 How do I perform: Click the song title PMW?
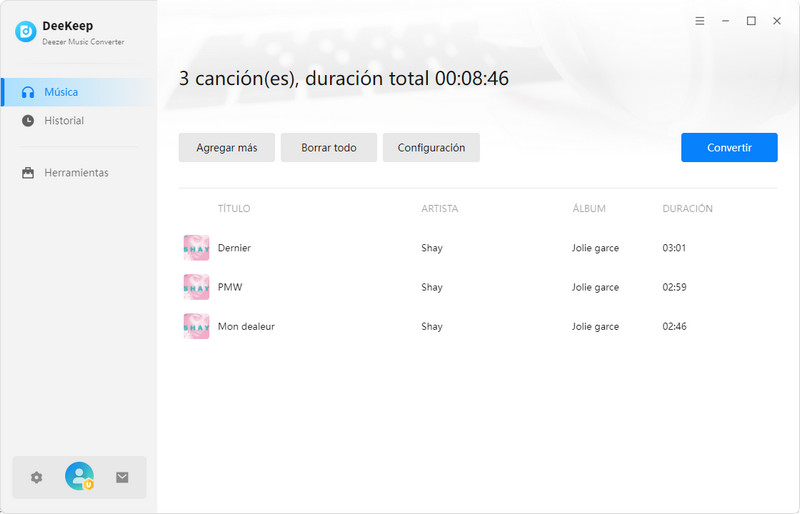[x=230, y=287]
